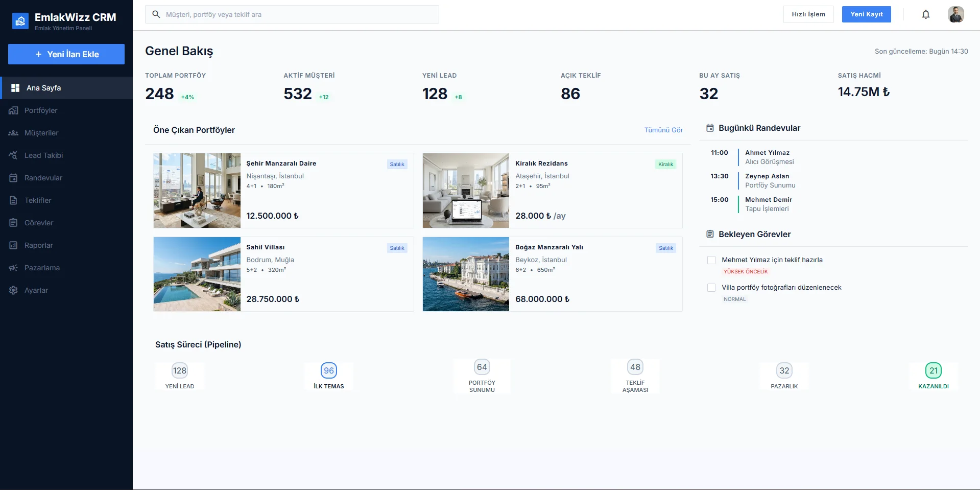Click the Teklifler document icon
Screen dimensions: 980x490
(13, 200)
